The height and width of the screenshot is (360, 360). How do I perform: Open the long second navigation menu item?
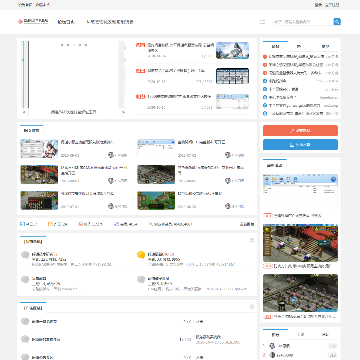pyautogui.click(x=110, y=22)
